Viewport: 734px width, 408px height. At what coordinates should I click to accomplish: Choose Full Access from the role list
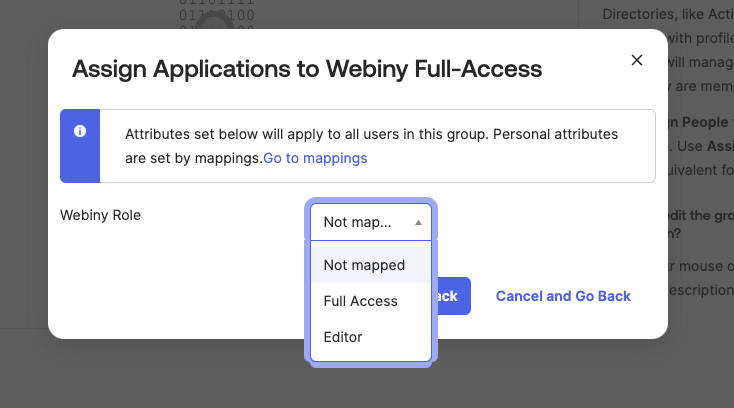coord(361,301)
